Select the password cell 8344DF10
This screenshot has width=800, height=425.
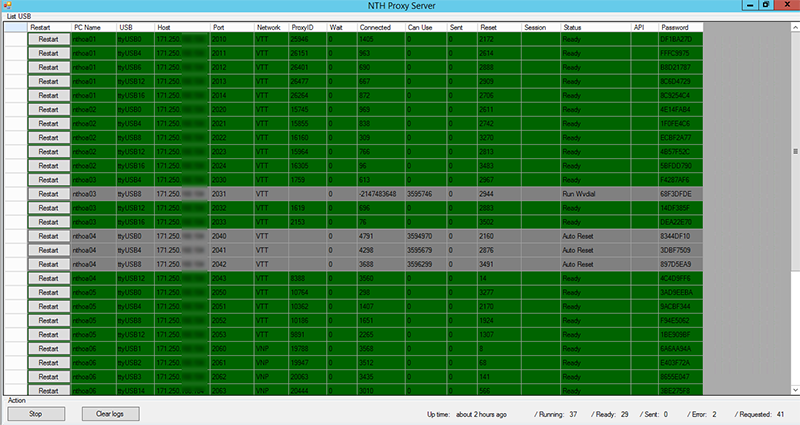click(x=681, y=236)
